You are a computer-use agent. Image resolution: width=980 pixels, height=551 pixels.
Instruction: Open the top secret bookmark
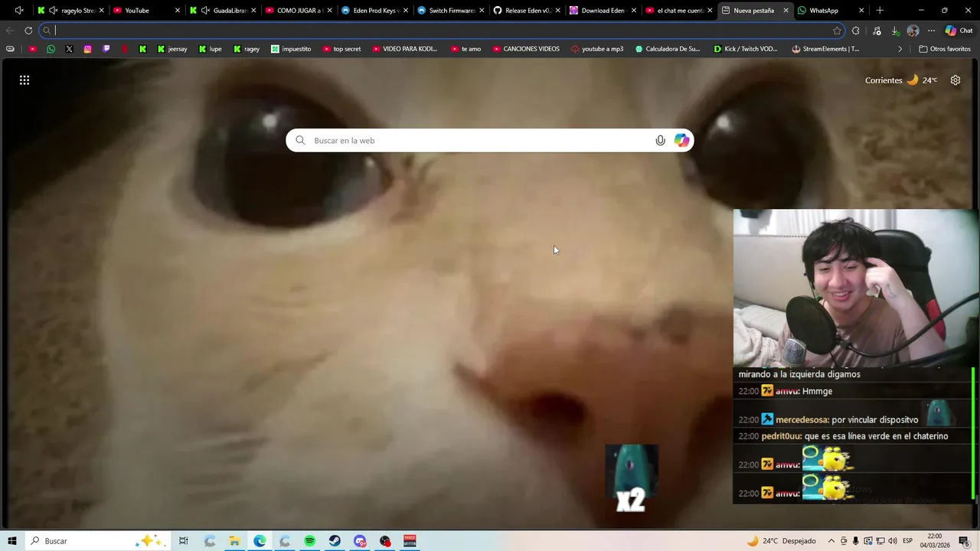tap(341, 49)
